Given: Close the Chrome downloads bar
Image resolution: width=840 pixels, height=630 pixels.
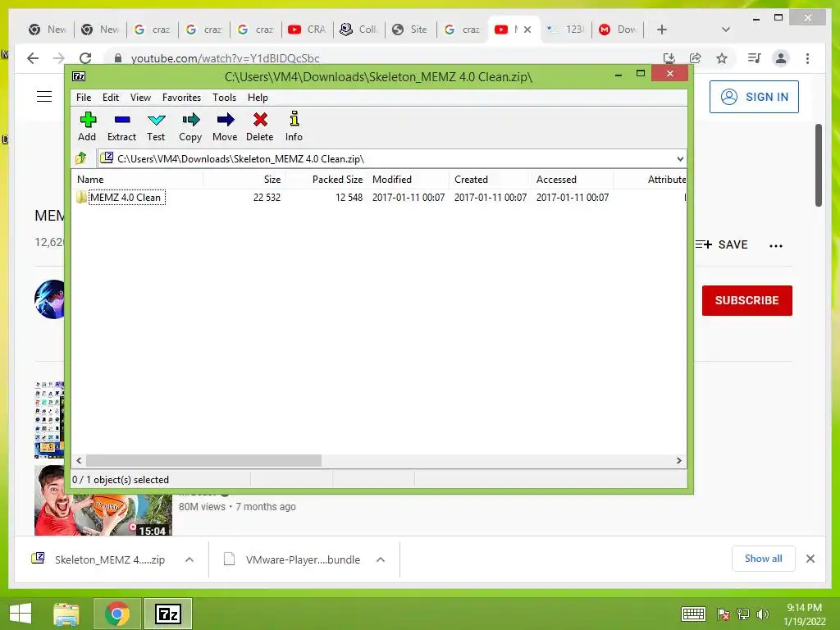Looking at the screenshot, I should coord(810,559).
